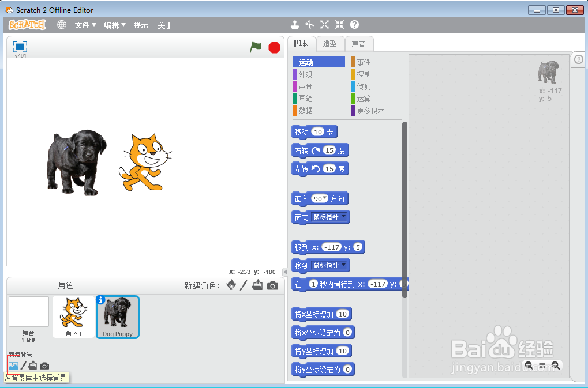This screenshot has height=388, width=588.
Task: Create new sprite from camera icon
Action: point(272,286)
